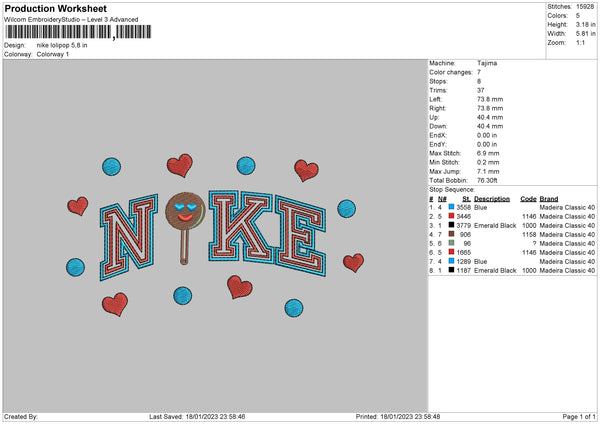Click the 'N#' column header

coord(442,199)
